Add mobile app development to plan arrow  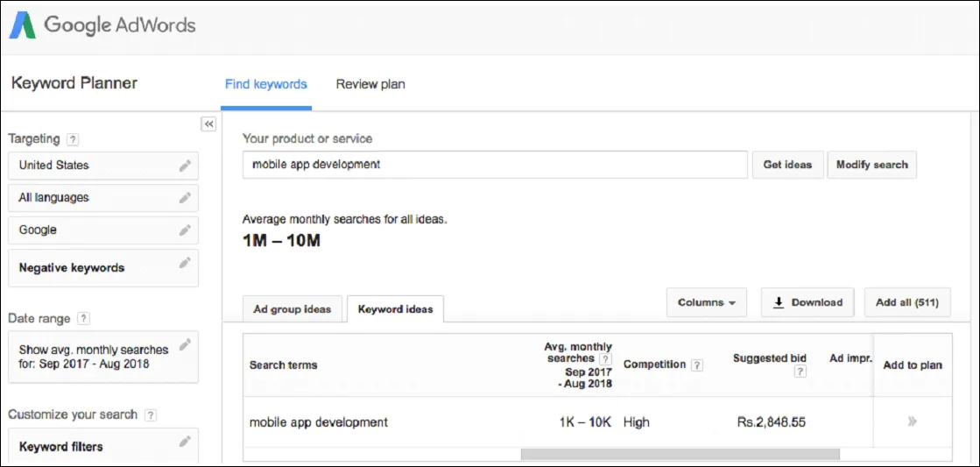pos(913,422)
